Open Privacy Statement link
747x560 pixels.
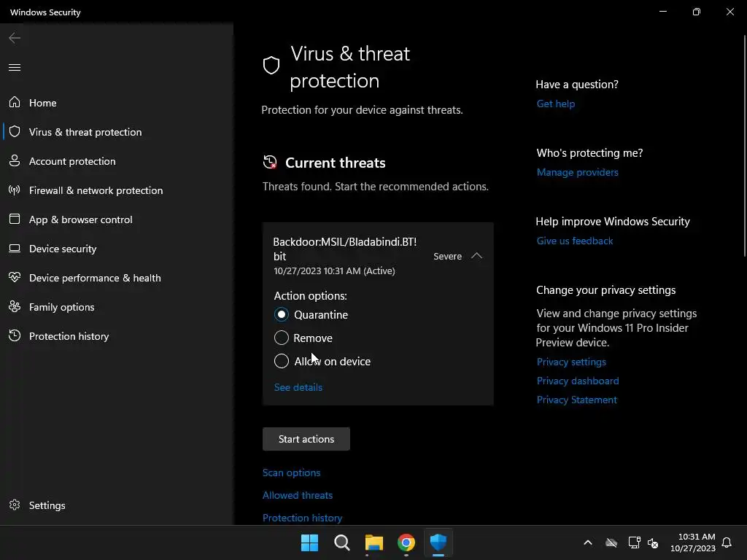[x=576, y=400]
